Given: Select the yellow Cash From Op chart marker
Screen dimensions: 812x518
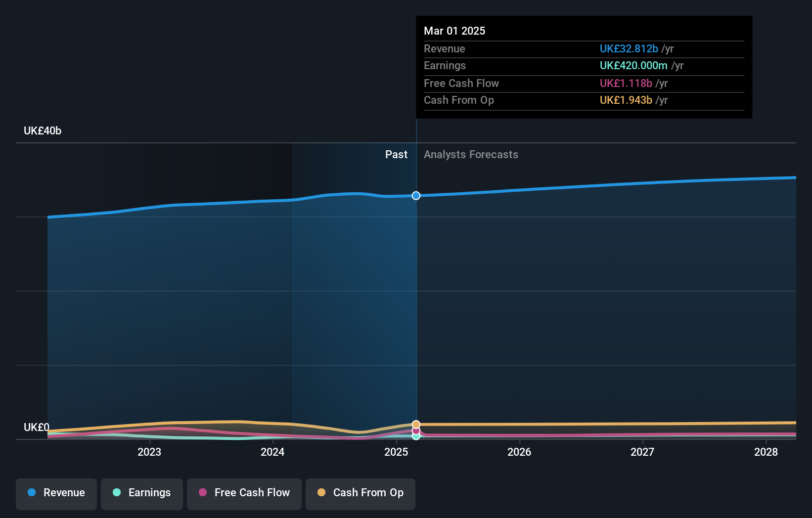Looking at the screenshot, I should pyautogui.click(x=415, y=424).
